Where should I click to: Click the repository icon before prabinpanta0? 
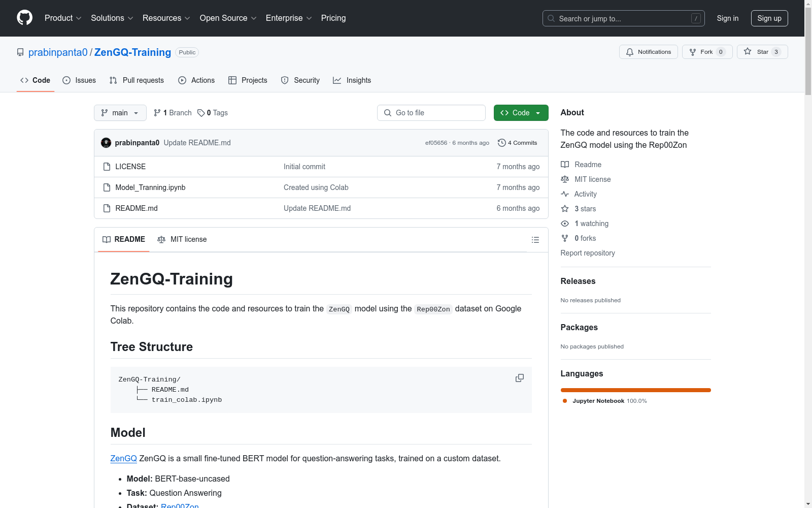(20, 52)
